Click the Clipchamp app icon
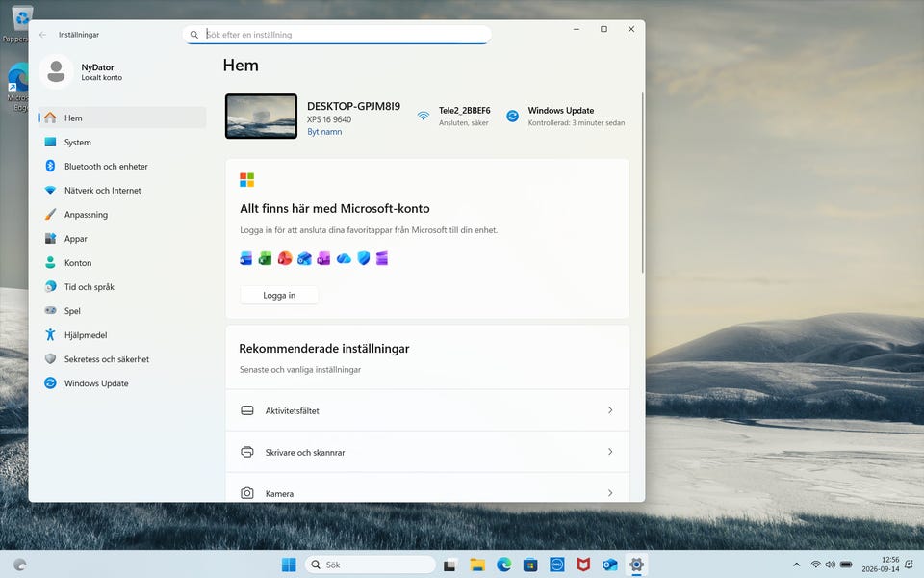Viewport: 924px width, 578px height. coord(382,258)
